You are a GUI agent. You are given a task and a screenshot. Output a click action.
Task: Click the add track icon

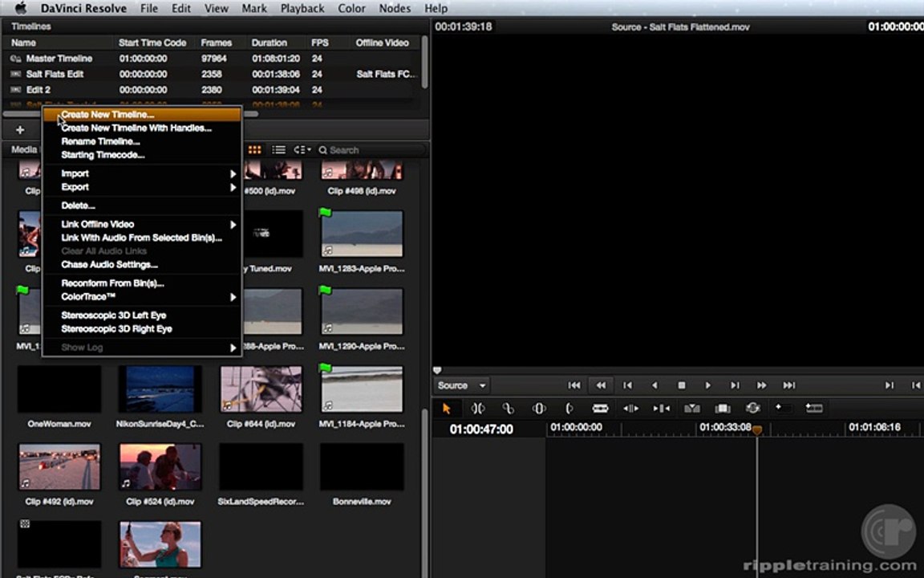coord(814,408)
